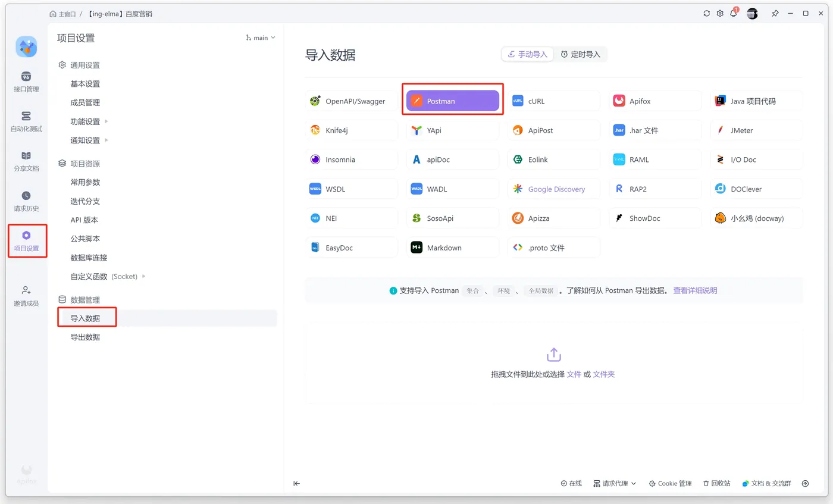Choose Markdown import format
This screenshot has height=504, width=833.
(453, 248)
